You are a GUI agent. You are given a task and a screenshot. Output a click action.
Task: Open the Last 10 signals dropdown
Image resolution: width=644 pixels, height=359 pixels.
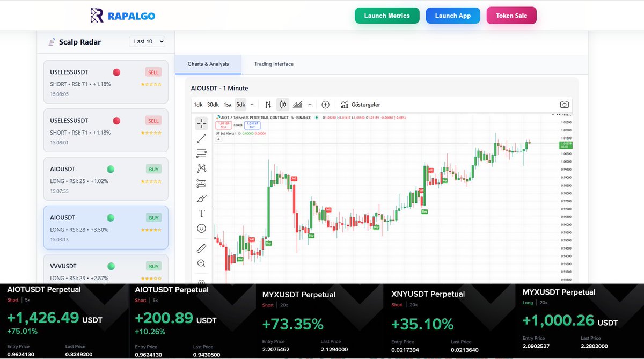[147, 41]
